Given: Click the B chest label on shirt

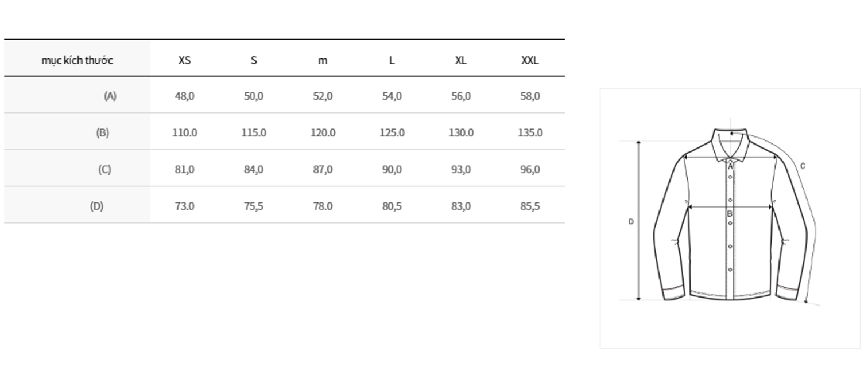Looking at the screenshot, I should (x=730, y=214).
